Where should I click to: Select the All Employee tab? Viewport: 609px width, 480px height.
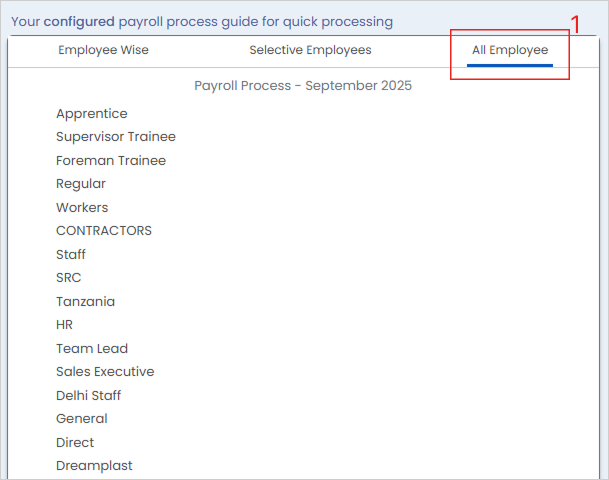click(510, 50)
